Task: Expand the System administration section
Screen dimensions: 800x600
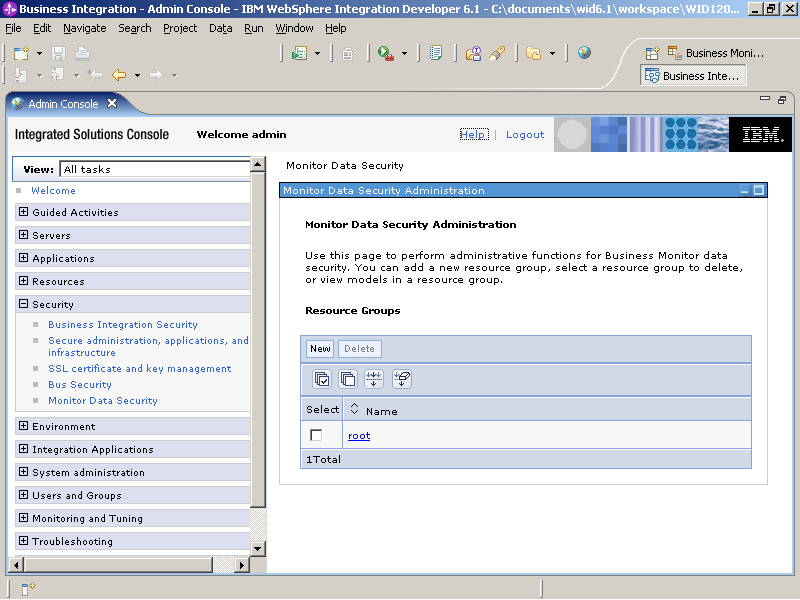Action: [23, 471]
